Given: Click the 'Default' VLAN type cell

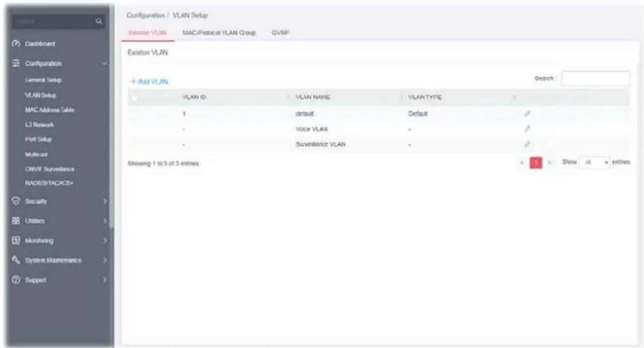Looking at the screenshot, I should coord(418,114).
